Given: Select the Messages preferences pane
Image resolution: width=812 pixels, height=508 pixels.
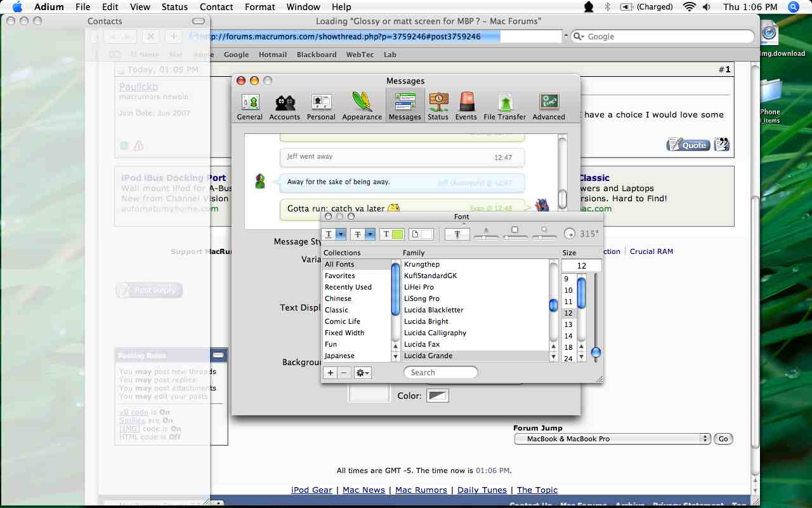Looking at the screenshot, I should [405, 105].
